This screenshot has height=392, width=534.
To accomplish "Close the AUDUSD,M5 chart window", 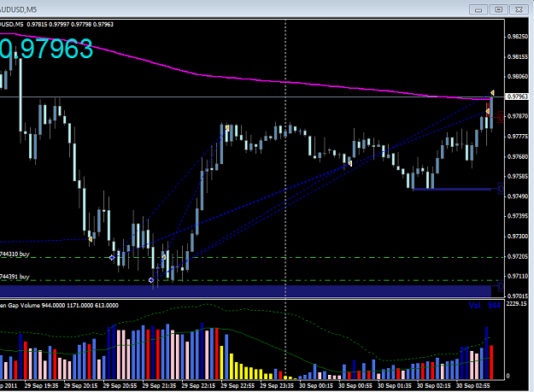I will pyautogui.click(x=519, y=9).
